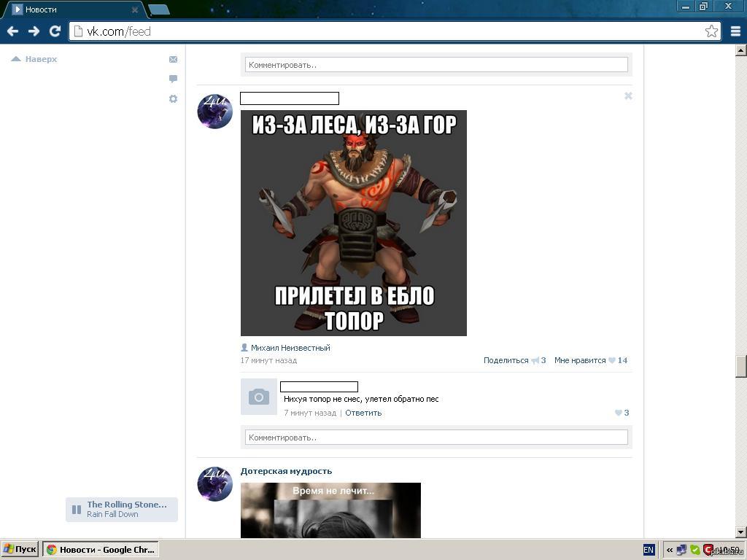
Task: Open settings gear icon in sidebar
Action: point(173,98)
